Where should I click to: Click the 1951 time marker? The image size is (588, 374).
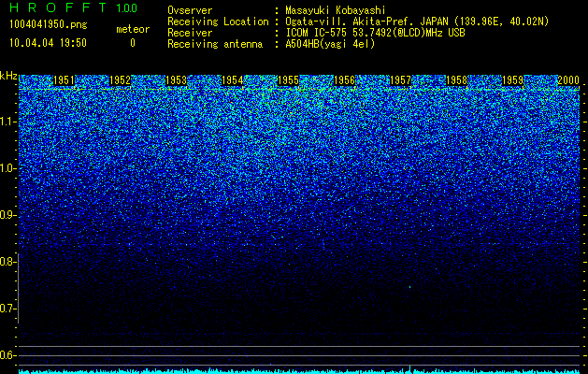[x=65, y=80]
